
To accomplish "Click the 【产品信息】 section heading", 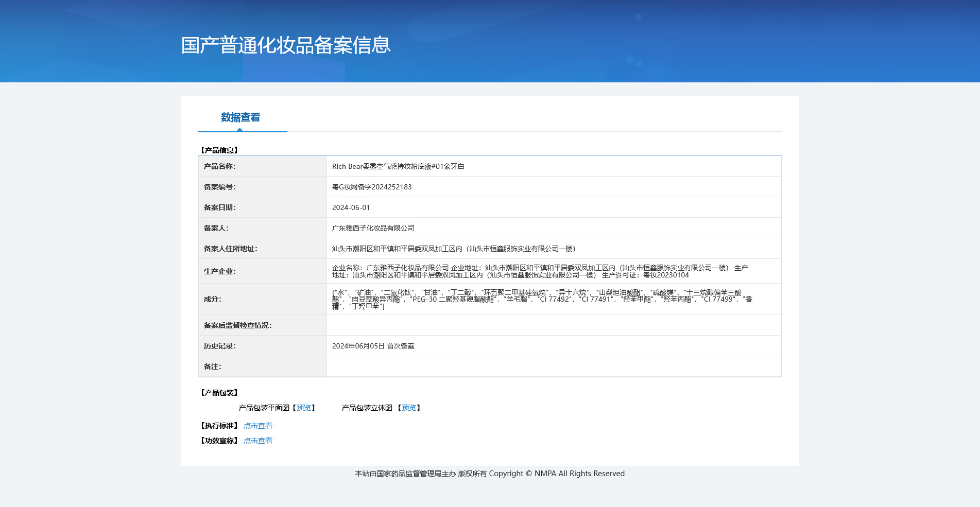I will pos(219,150).
